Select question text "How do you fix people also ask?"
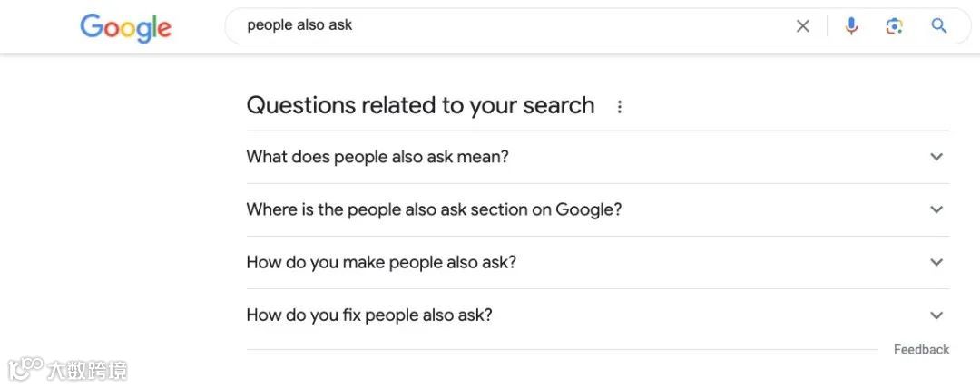The height and width of the screenshot is (388, 980). tap(369, 315)
